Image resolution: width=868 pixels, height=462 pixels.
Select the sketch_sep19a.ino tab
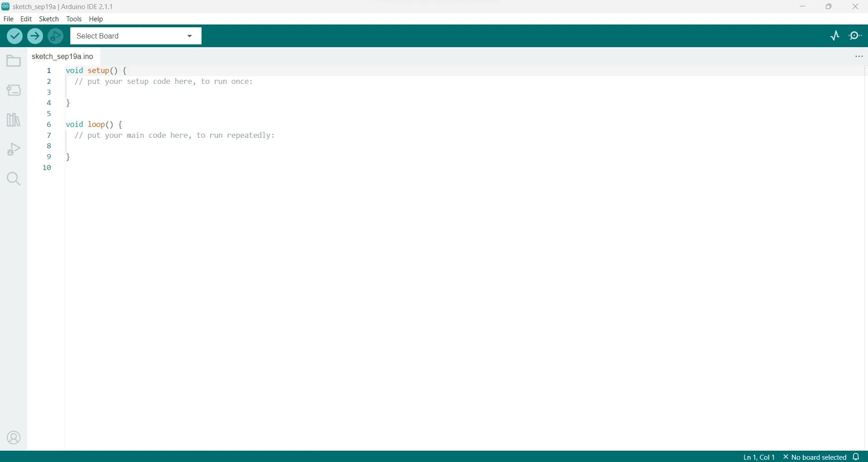[63, 56]
